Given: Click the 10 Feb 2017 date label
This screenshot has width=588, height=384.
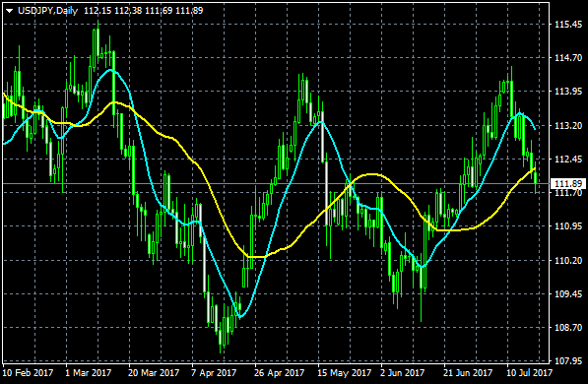Looking at the screenshot, I should click(28, 373).
